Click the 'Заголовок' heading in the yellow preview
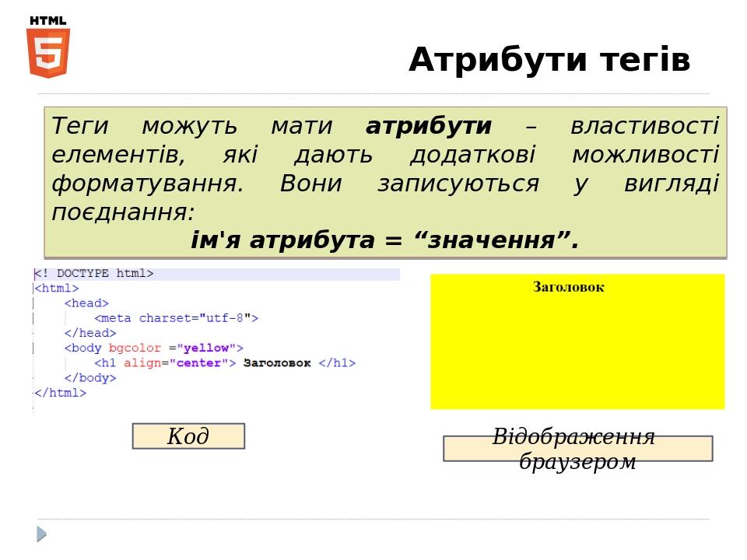The height and width of the screenshot is (560, 747). [x=568, y=287]
